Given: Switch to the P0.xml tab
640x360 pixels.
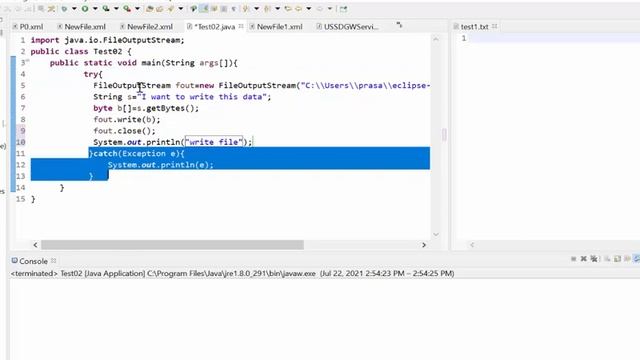Looking at the screenshot, I should [x=28, y=27].
